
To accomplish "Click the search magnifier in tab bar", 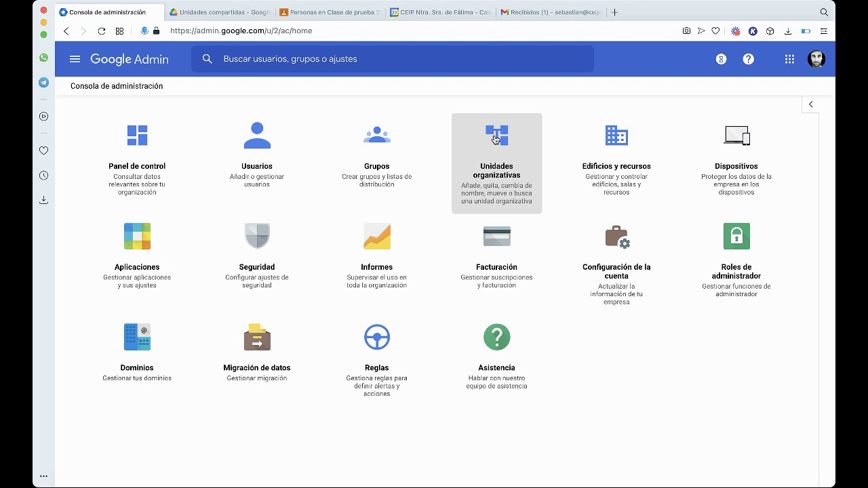I will click(x=824, y=12).
